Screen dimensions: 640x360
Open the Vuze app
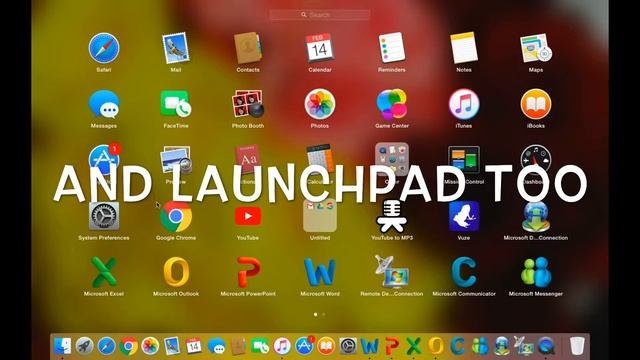[464, 216]
